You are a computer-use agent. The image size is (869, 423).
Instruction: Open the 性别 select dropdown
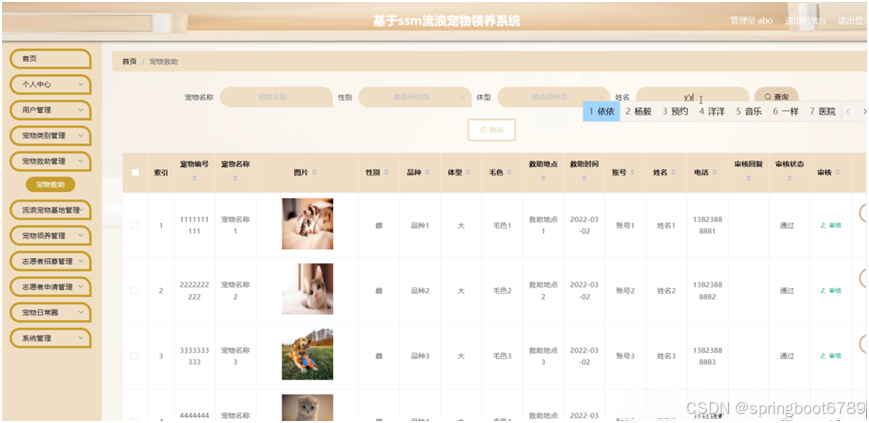(415, 97)
